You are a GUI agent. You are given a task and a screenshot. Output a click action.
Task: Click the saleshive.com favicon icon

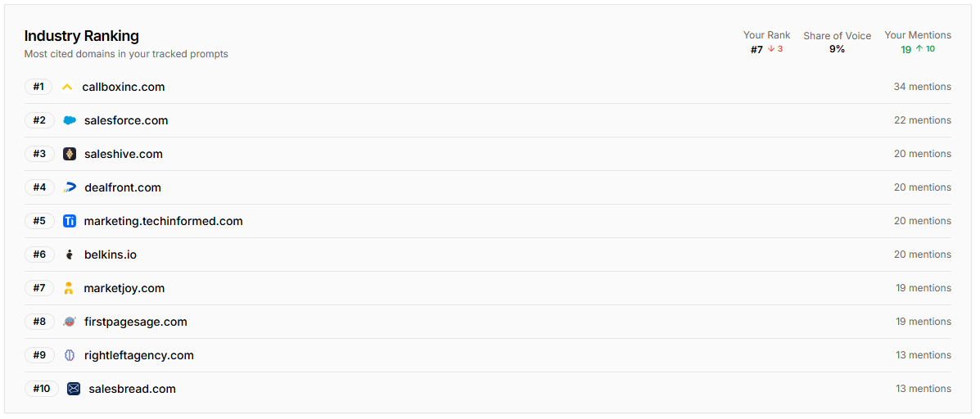click(x=70, y=154)
